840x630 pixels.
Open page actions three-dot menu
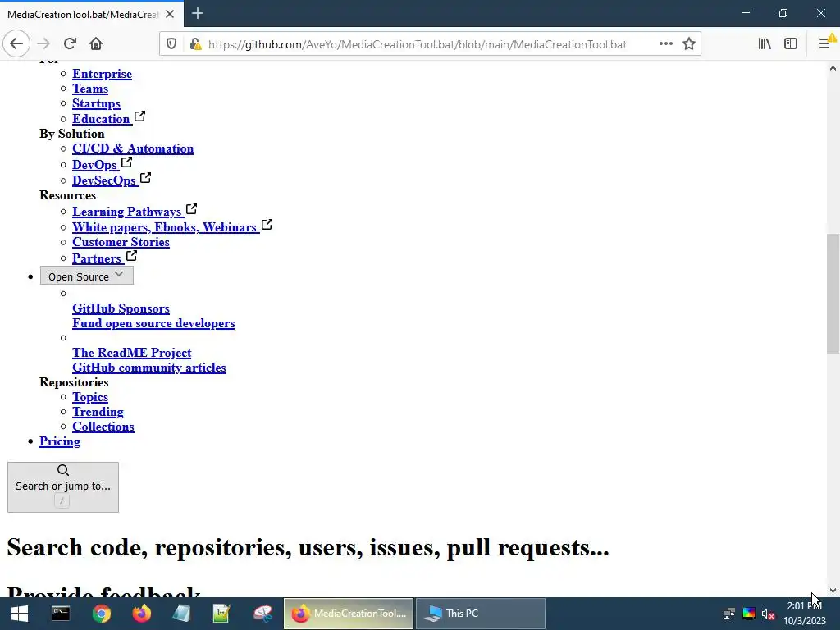pyautogui.click(x=666, y=44)
